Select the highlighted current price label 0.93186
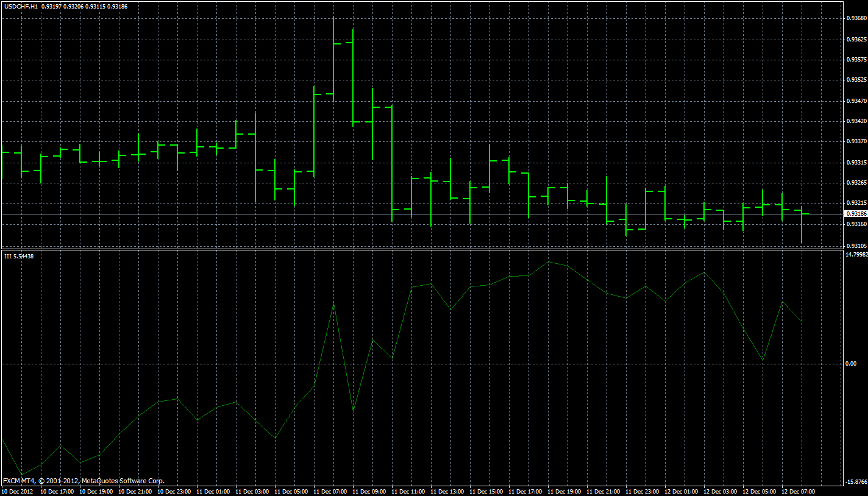The image size is (868, 496). click(855, 214)
